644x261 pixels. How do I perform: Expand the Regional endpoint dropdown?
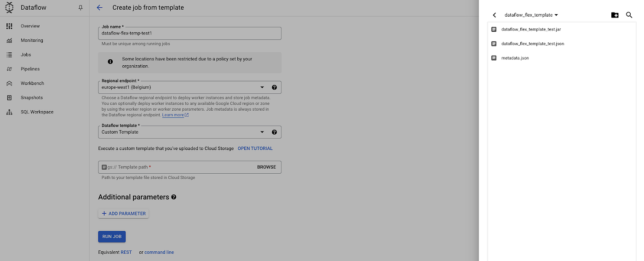point(262,87)
